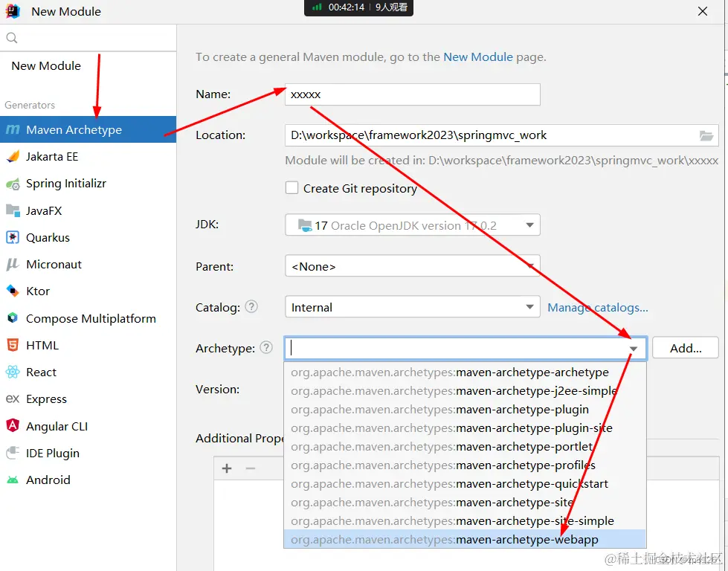
Task: Click the Ktor logo icon
Action: coord(13,291)
